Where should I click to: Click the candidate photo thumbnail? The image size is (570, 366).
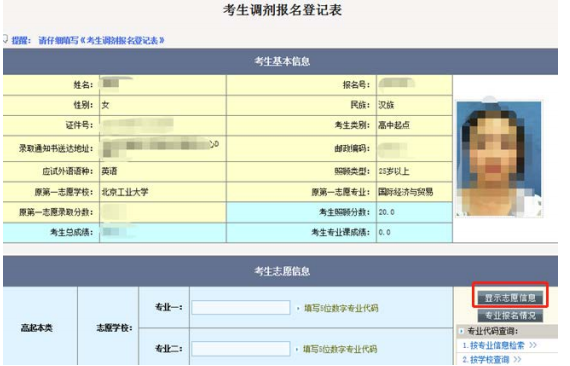pyautogui.click(x=499, y=159)
